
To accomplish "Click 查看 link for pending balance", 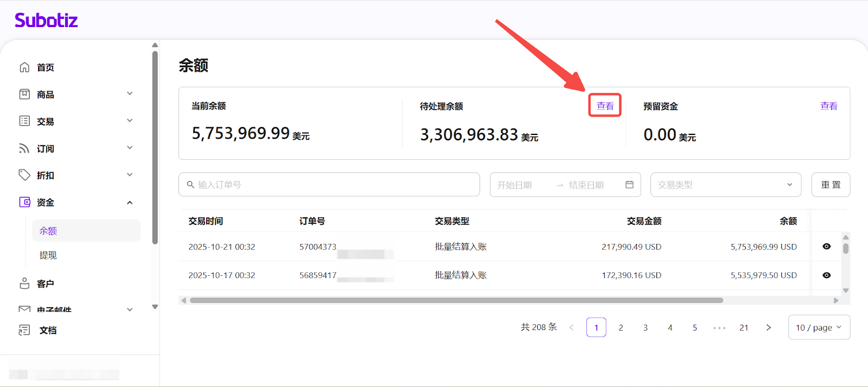I will point(605,106).
